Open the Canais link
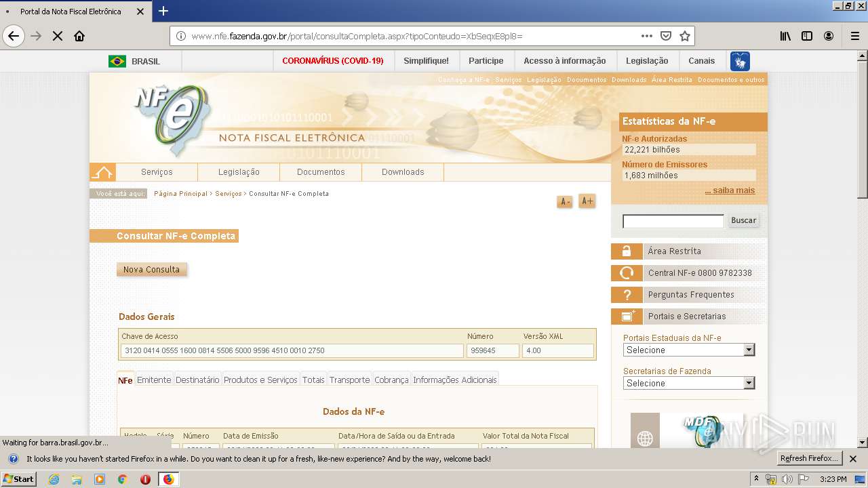This screenshot has height=488, width=868. coord(701,61)
